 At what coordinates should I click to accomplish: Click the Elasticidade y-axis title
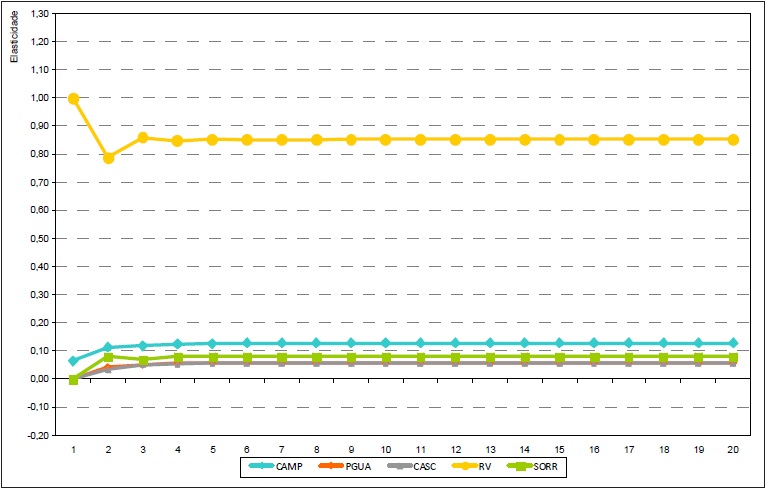click(14, 39)
